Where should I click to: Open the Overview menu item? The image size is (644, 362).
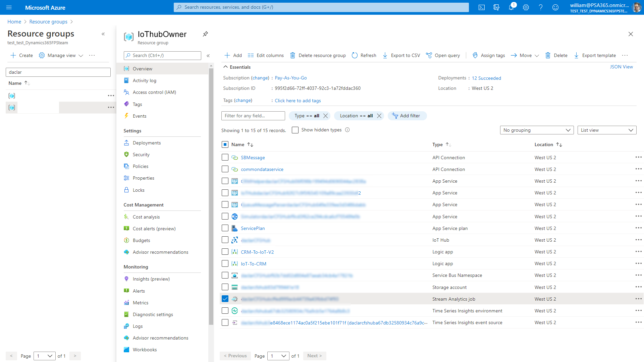pos(143,68)
